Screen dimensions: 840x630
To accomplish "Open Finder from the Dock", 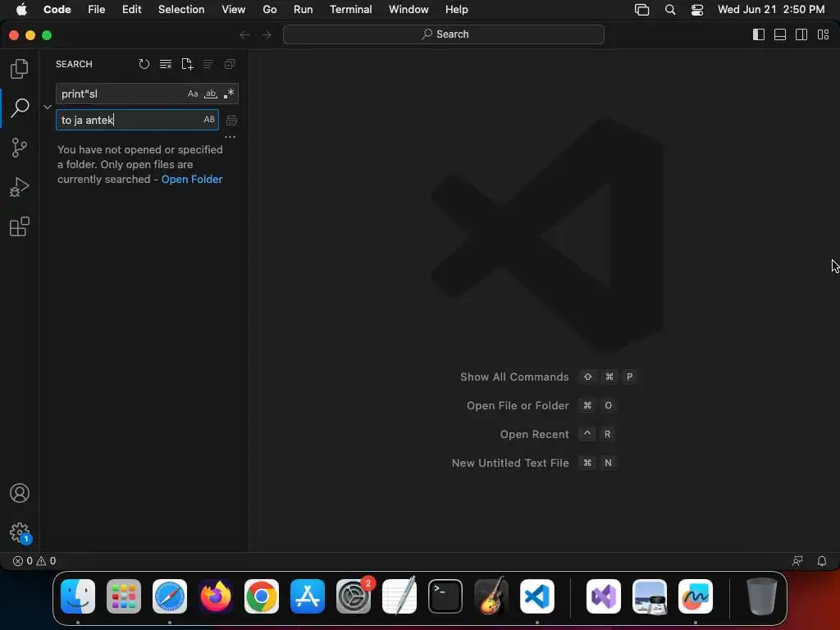I will [78, 596].
